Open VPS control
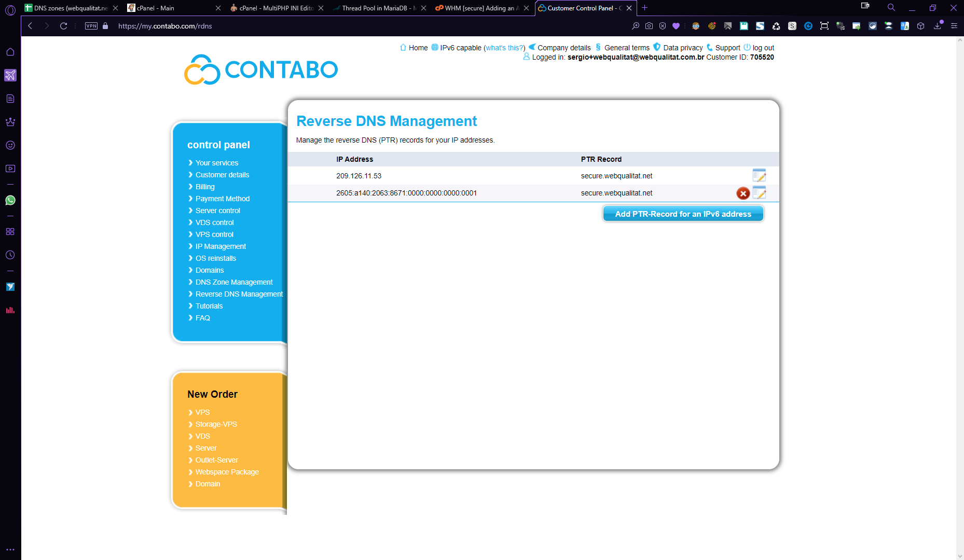The width and height of the screenshot is (964, 560). [x=214, y=234]
